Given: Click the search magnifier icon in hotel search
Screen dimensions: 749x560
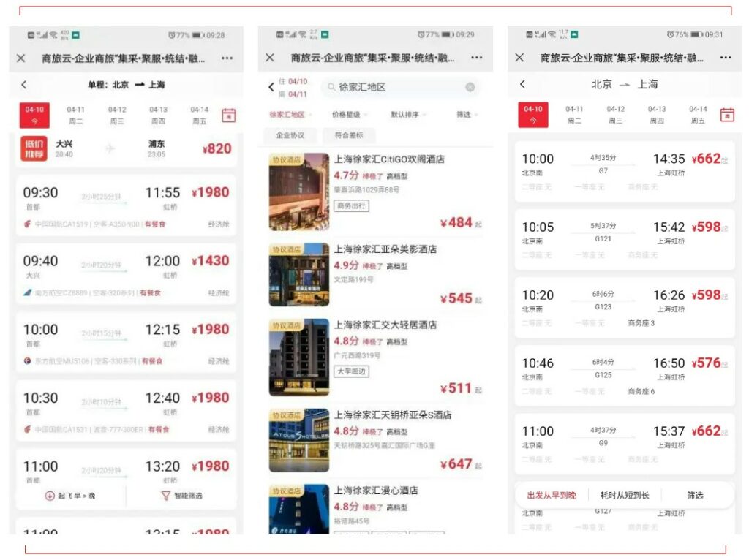Looking at the screenshot, I should click(331, 87).
